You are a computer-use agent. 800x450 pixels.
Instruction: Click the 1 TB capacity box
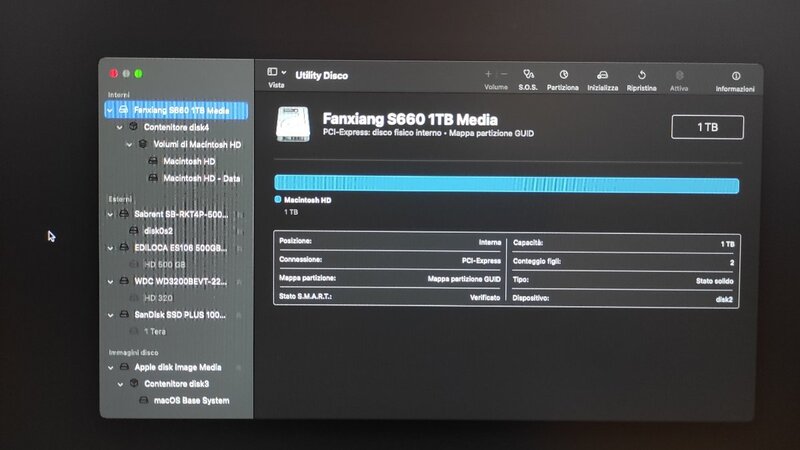click(708, 127)
